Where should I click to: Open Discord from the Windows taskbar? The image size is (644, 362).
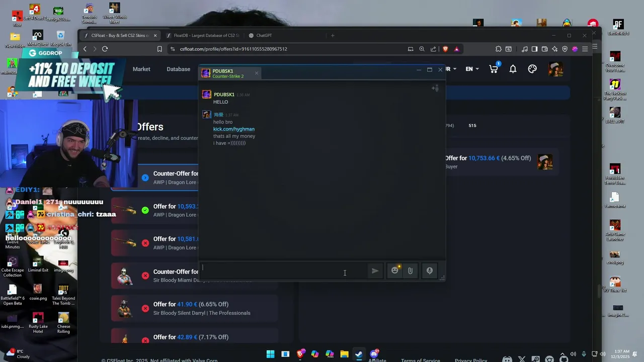(374, 354)
